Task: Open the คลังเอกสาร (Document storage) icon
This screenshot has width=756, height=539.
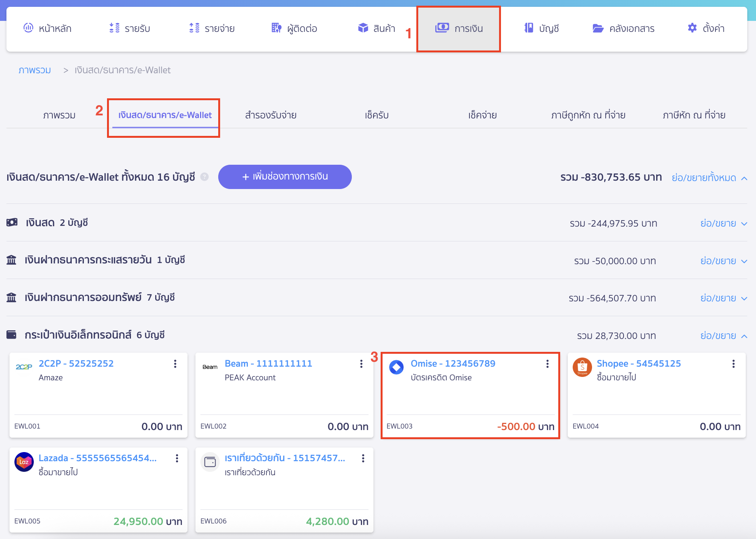Action: click(x=598, y=28)
